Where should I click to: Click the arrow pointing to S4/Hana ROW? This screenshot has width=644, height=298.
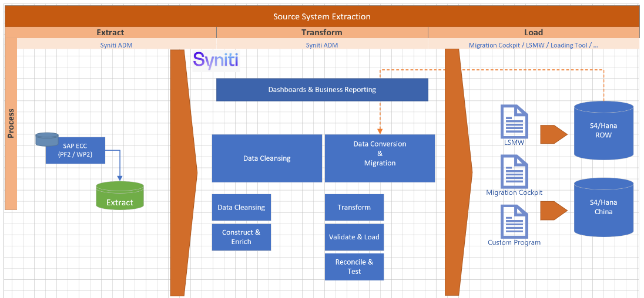552,134
